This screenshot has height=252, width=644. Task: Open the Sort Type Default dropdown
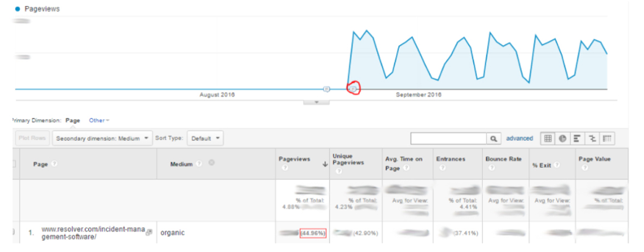pos(205,139)
